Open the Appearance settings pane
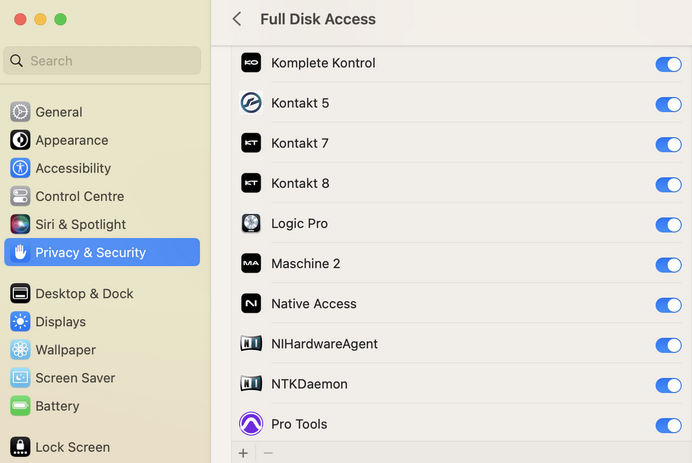This screenshot has width=692, height=463. (x=102, y=140)
